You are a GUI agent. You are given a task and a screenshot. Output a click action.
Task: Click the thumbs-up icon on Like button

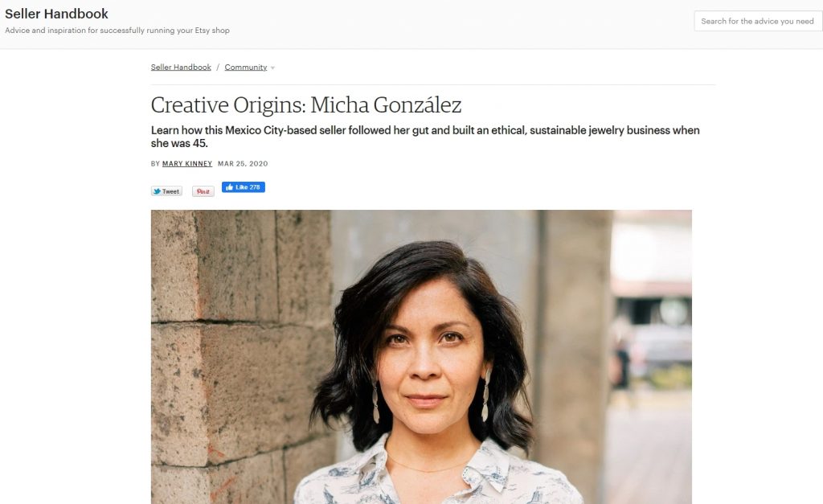(x=229, y=187)
